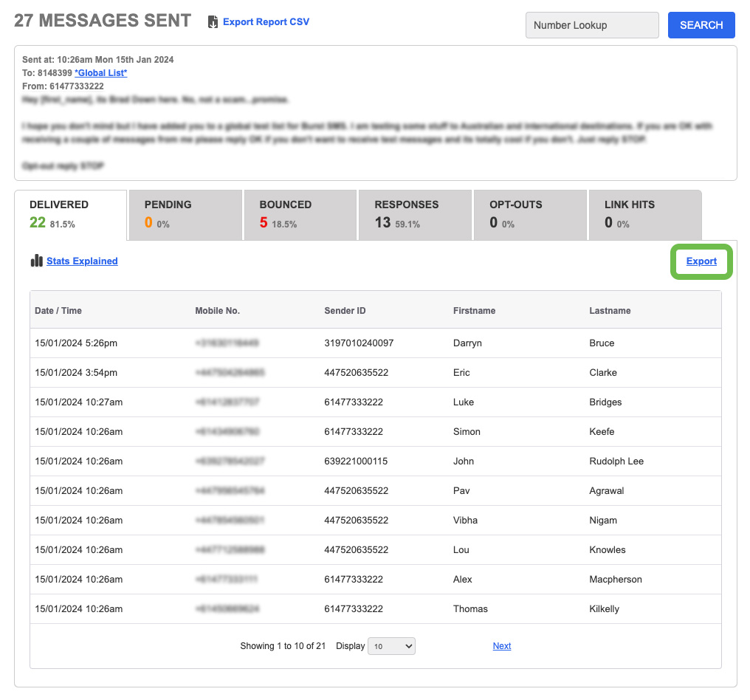Select the last name Clarke
The height and width of the screenshot is (700, 750).
[x=602, y=373]
